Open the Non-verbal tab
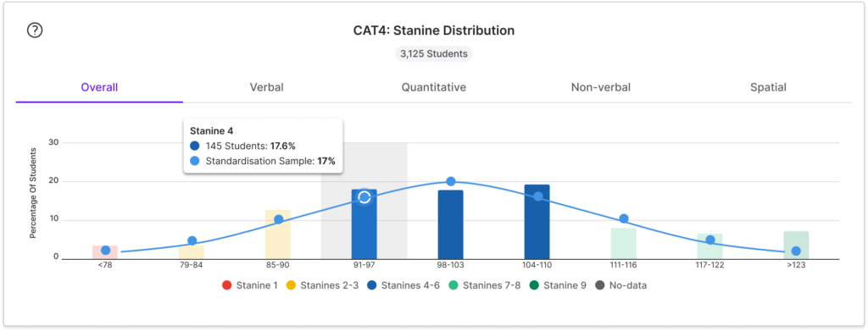The image size is (868, 331). pos(601,87)
